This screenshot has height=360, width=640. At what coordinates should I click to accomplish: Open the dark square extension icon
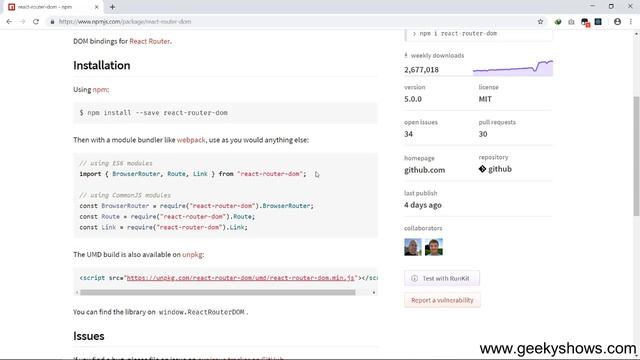[x=598, y=22]
